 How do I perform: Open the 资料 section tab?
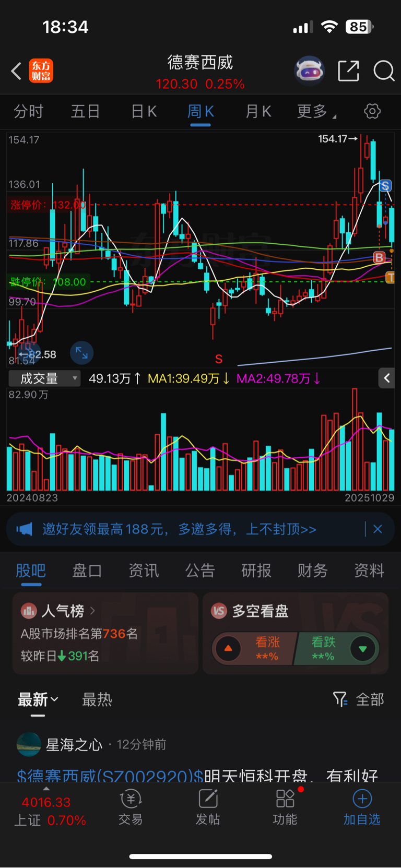[369, 570]
